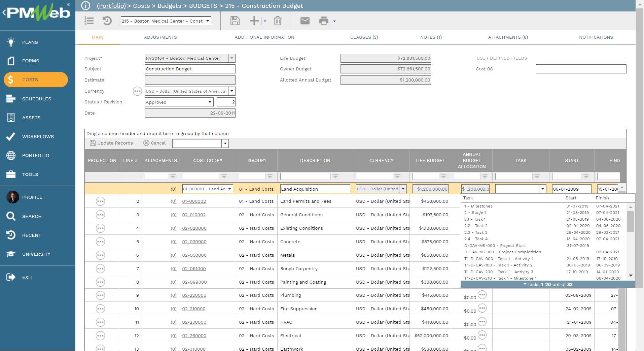The image size is (644, 351).
Task: Click the Update Records button
Action: (111, 143)
